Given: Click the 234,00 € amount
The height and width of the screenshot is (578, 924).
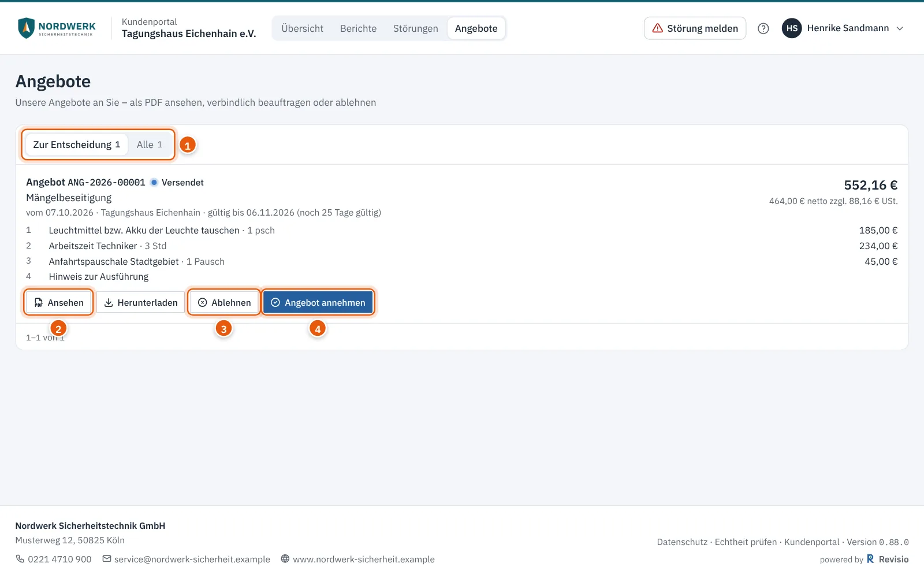Looking at the screenshot, I should 878,246.
